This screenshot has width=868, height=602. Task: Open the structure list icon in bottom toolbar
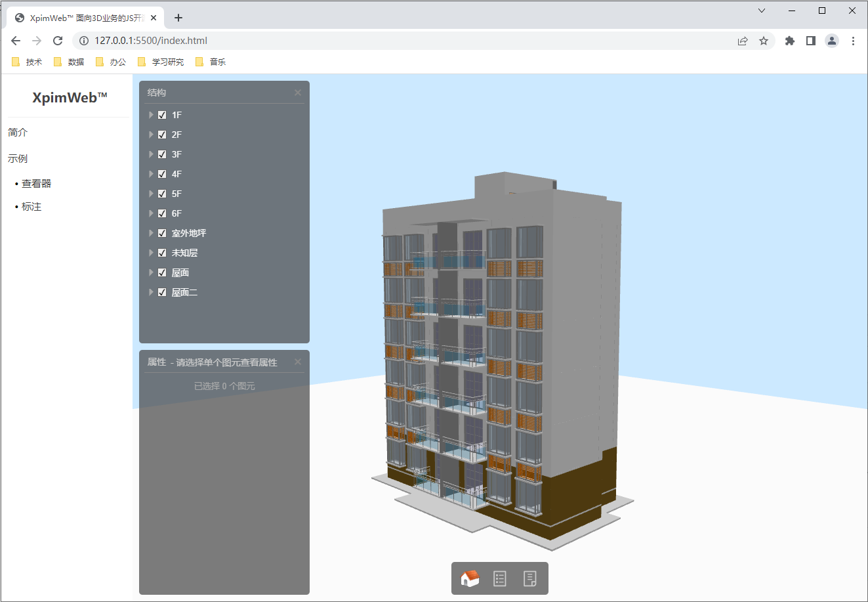(499, 578)
